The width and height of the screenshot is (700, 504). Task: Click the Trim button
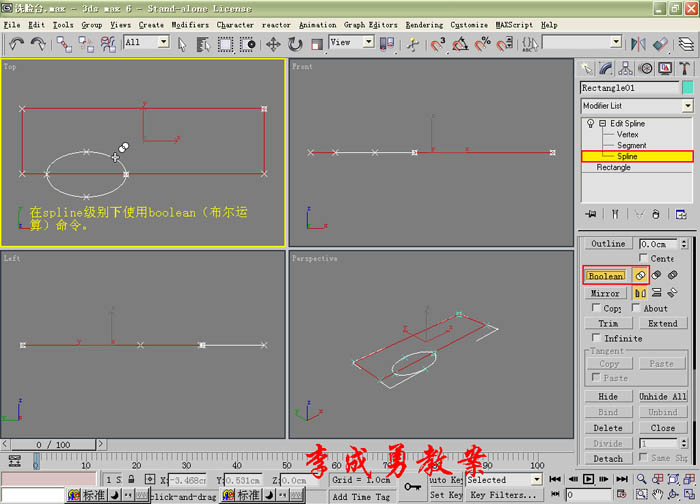point(608,323)
